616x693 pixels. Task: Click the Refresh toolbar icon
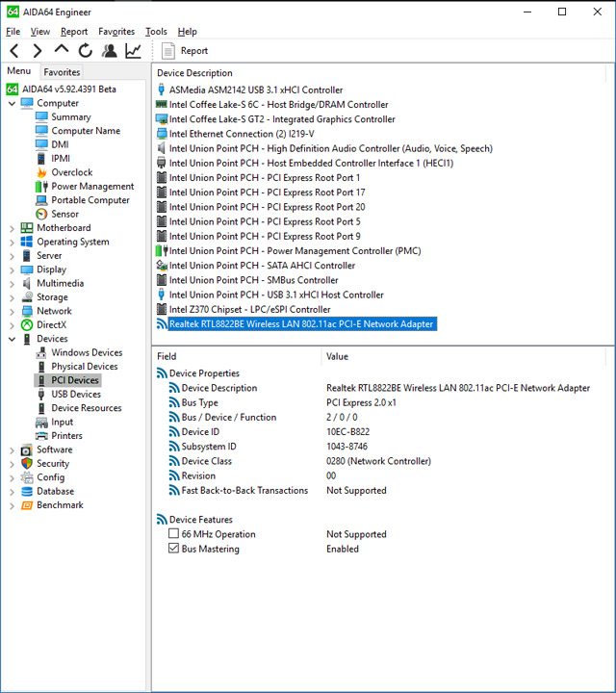[86, 51]
